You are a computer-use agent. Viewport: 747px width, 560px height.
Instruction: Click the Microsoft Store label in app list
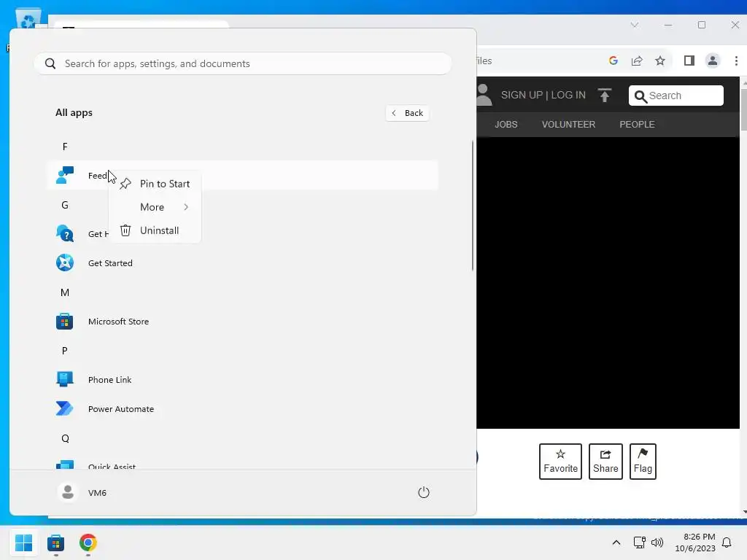[x=118, y=322]
